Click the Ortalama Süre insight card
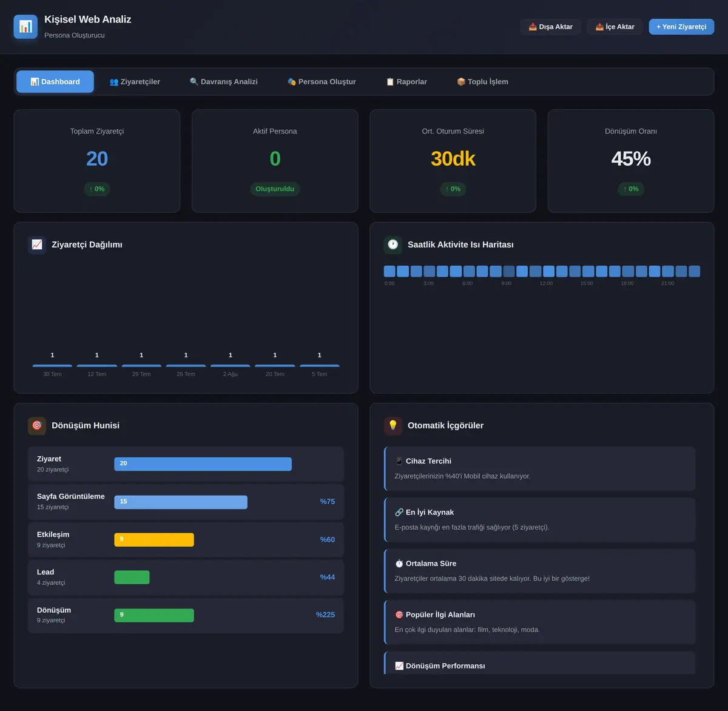728x711 pixels. pos(540,571)
